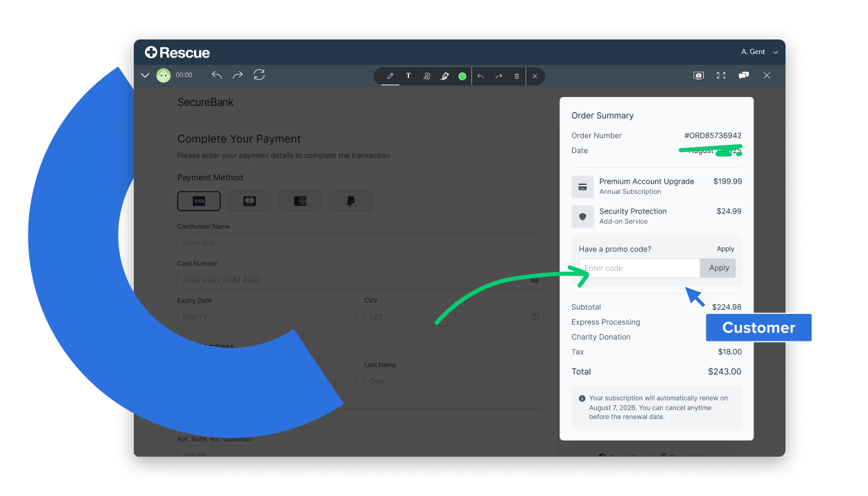Select the pencil annotation tool
Viewport: 868px width, 496px height.
pos(389,76)
